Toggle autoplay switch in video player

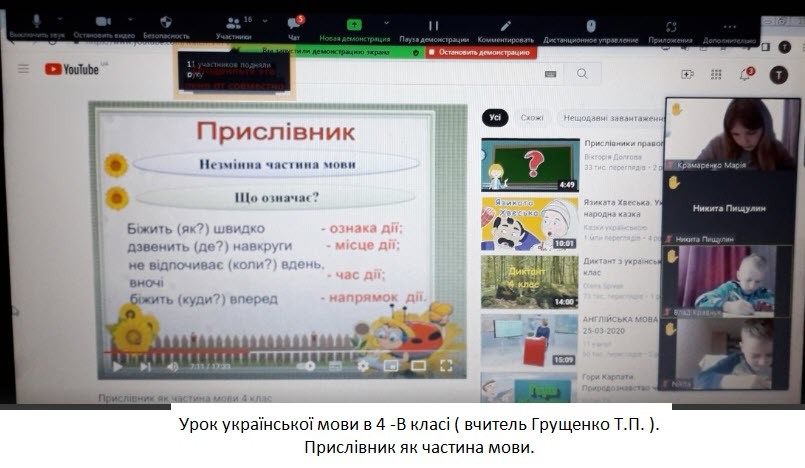(x=305, y=367)
